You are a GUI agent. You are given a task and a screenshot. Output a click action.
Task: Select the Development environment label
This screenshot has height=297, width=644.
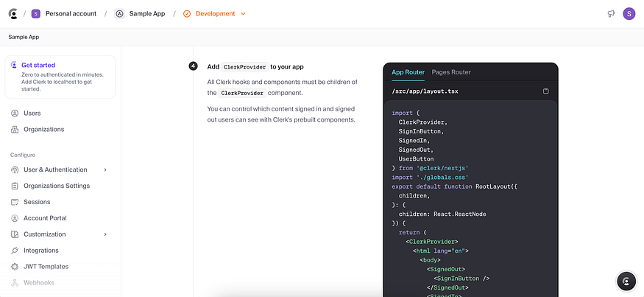click(x=215, y=13)
